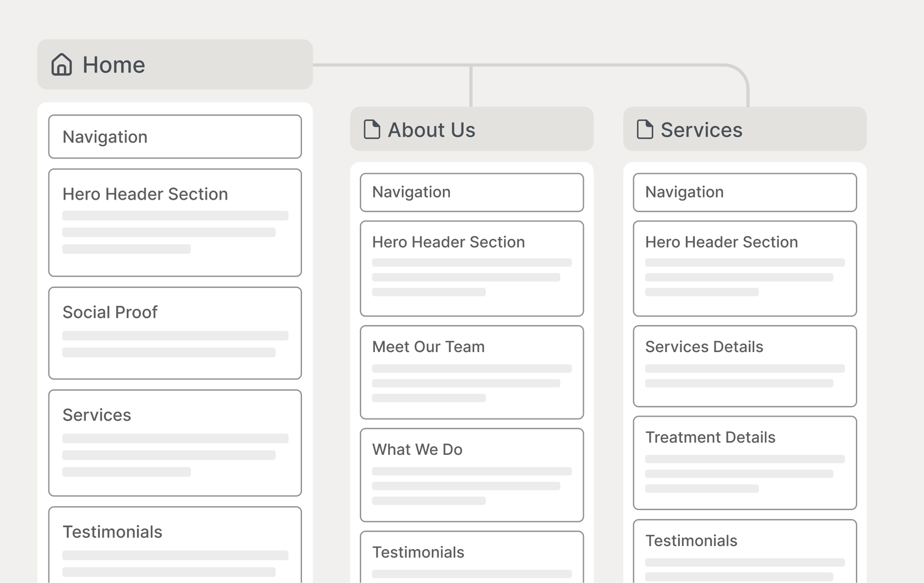Select the What We Do section card
The width and height of the screenshot is (924, 583).
pos(471,475)
